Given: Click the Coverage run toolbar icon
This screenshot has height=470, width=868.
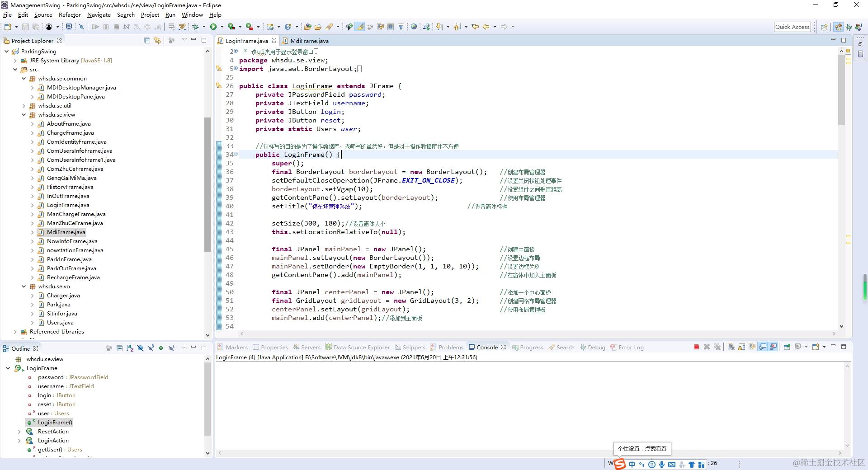Looking at the screenshot, I should tap(231, 27).
